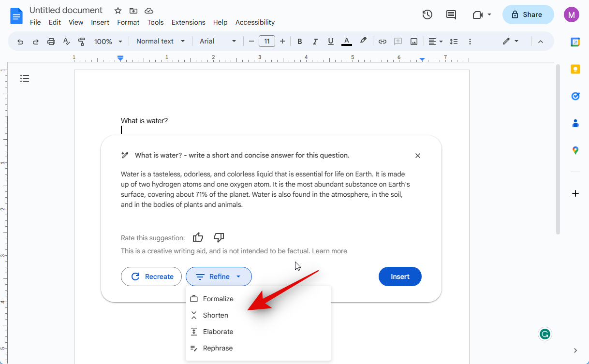The image size is (589, 364).
Task: Open the text color picker
Action: 346,42
